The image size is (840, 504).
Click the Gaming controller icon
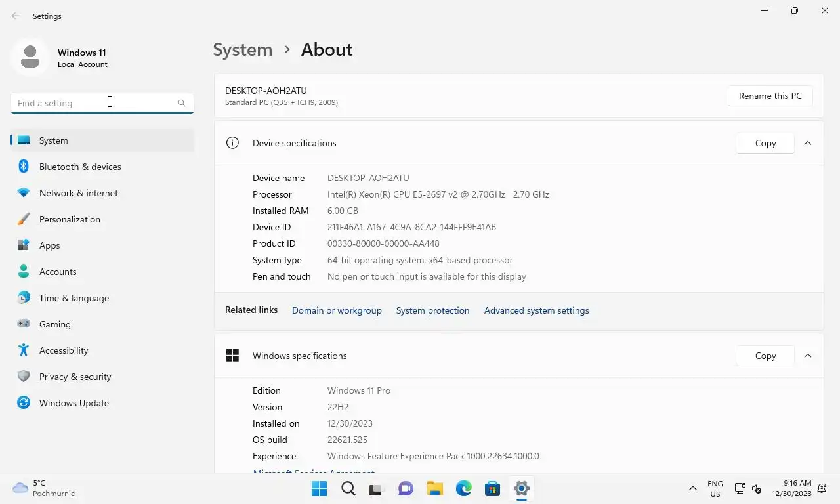[24, 324]
